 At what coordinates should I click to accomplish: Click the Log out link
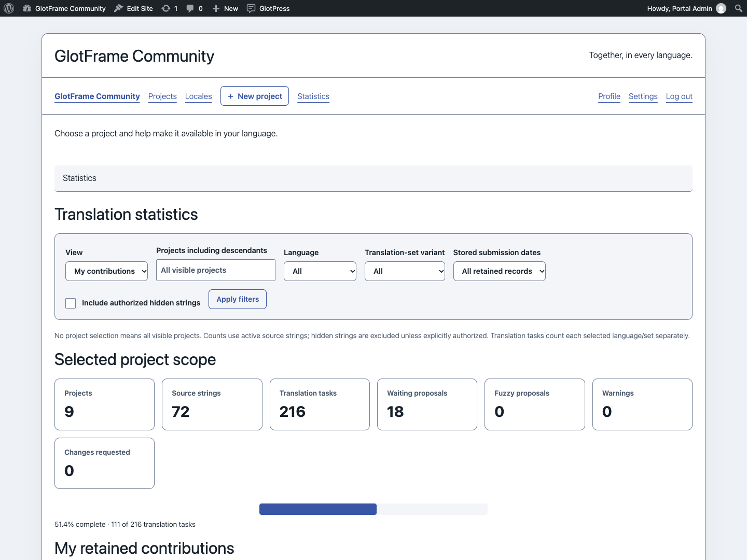pos(679,96)
